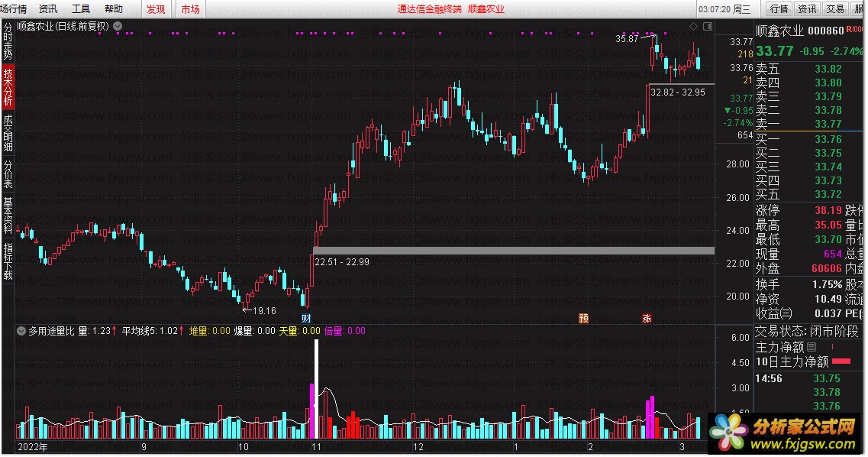The image size is (868, 457).
Task: Click the 顺鑫农业(日线 前复权) chart title
Action: tap(63, 26)
